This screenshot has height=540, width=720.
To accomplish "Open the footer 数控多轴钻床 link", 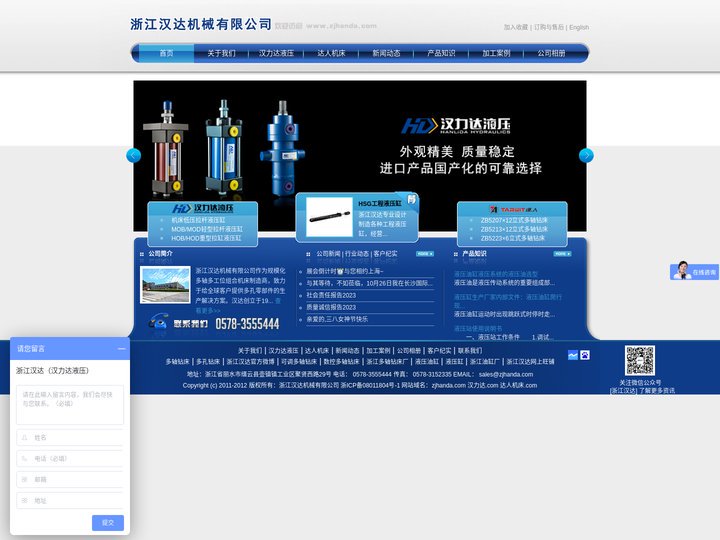I will 341,361.
